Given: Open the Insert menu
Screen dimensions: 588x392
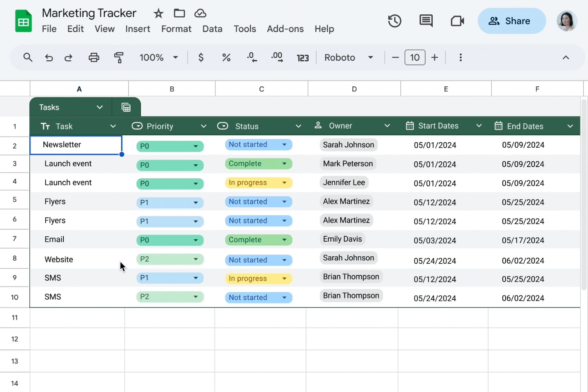Looking at the screenshot, I should pos(138,29).
